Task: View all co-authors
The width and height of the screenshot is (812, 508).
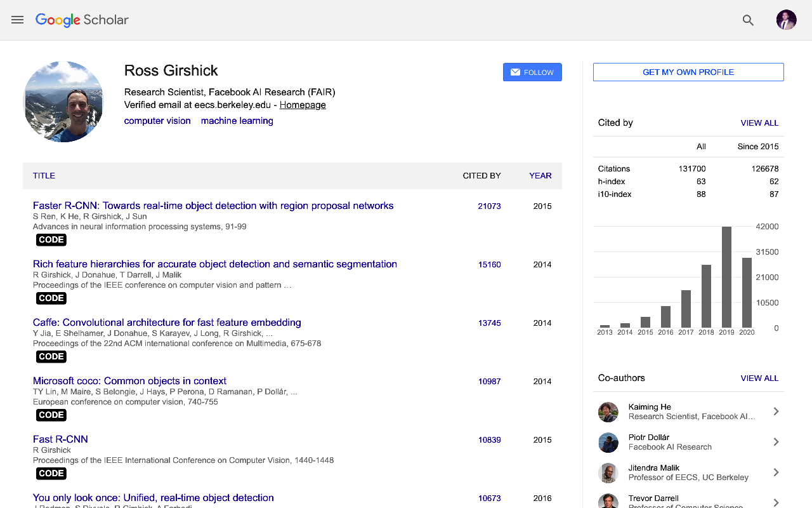Action: pyautogui.click(x=759, y=378)
